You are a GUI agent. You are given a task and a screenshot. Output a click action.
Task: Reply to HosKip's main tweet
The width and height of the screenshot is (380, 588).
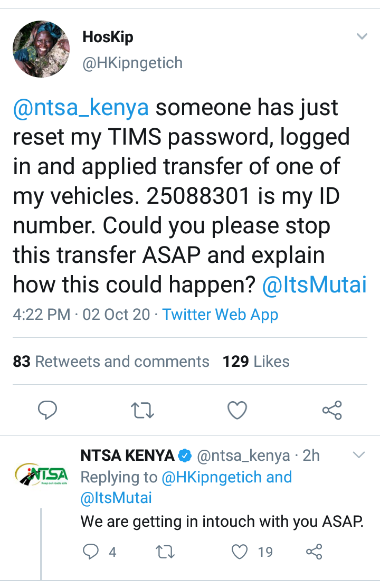coord(47,410)
